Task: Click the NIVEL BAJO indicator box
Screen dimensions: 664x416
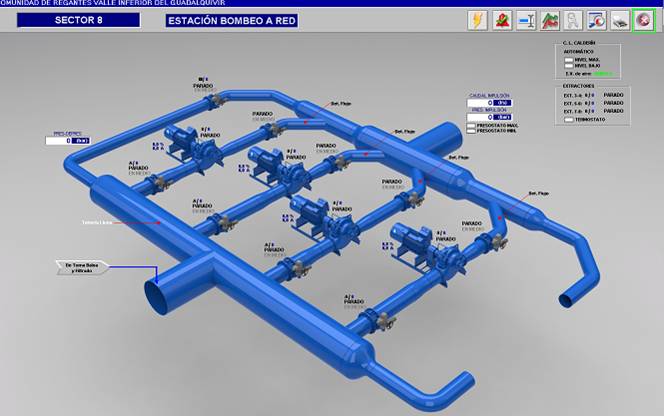Action: (569, 66)
